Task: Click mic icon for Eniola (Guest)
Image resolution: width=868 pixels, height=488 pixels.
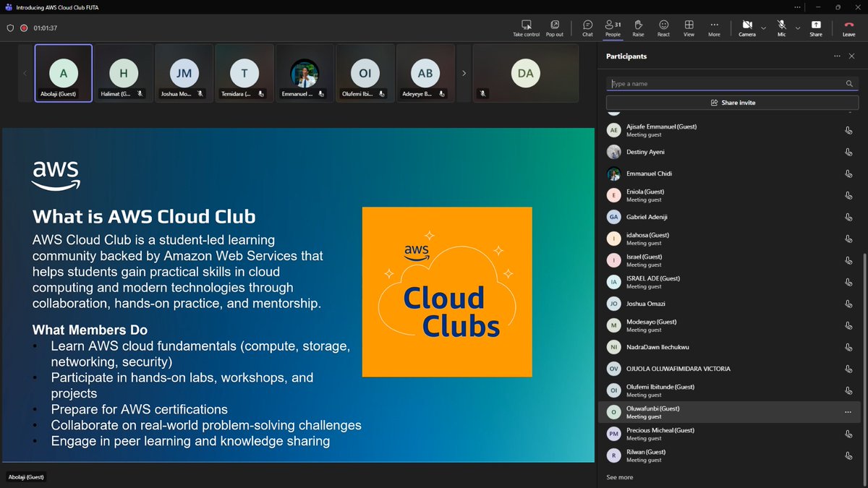Action: coord(848,196)
